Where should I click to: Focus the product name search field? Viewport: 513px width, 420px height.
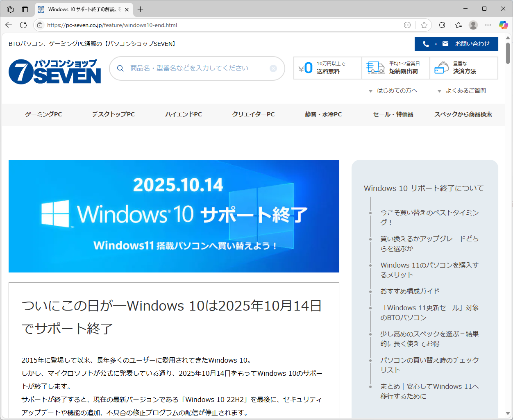click(x=197, y=68)
